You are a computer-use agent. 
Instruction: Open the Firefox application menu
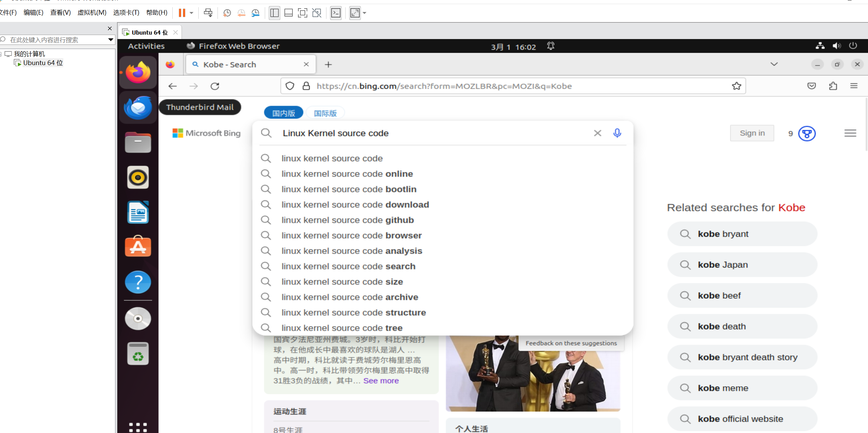[x=854, y=86]
